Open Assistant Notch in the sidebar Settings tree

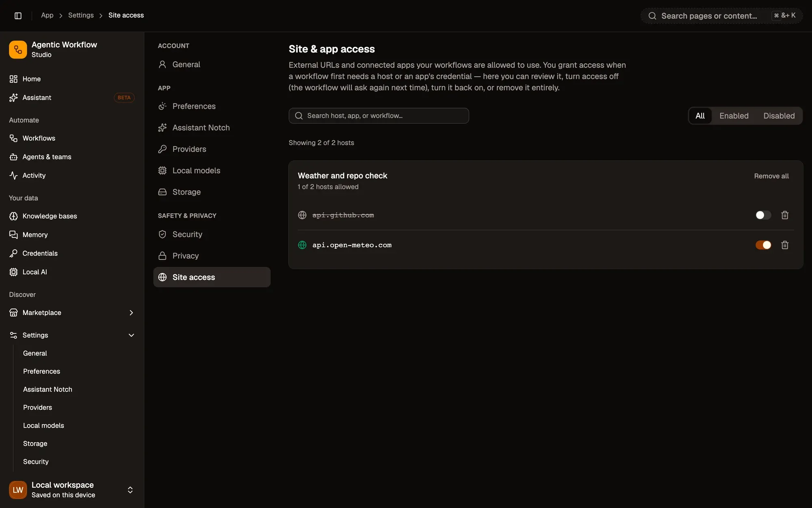pyautogui.click(x=48, y=389)
